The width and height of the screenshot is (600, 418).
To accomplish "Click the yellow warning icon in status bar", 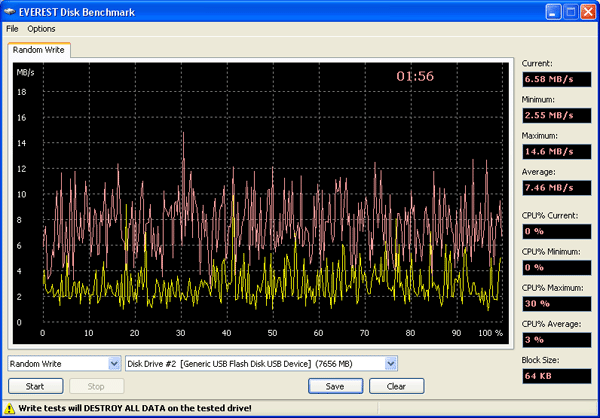I will [x=9, y=408].
